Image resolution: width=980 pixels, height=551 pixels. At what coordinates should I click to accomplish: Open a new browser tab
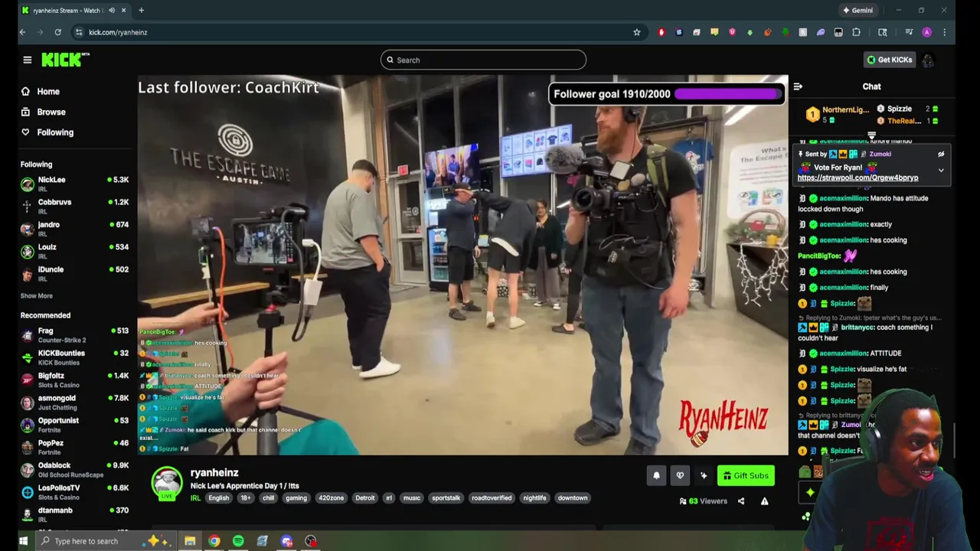click(141, 10)
